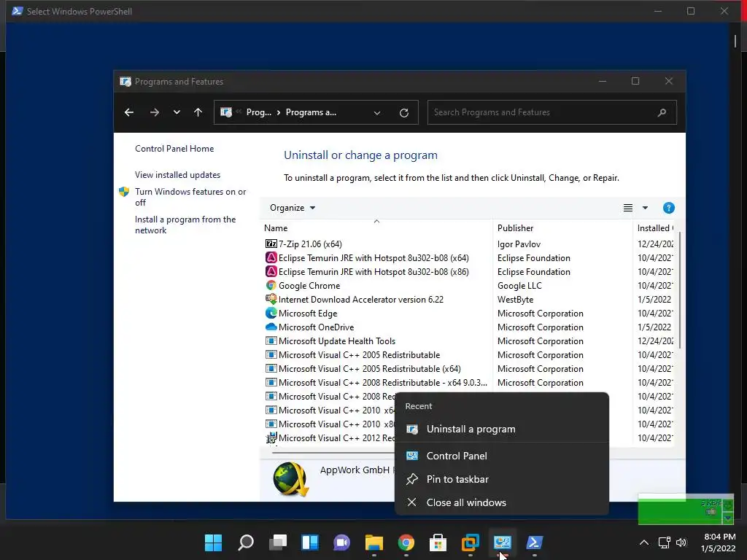The image size is (747, 560).
Task: Open Widgets from the taskbar
Action: point(309,542)
